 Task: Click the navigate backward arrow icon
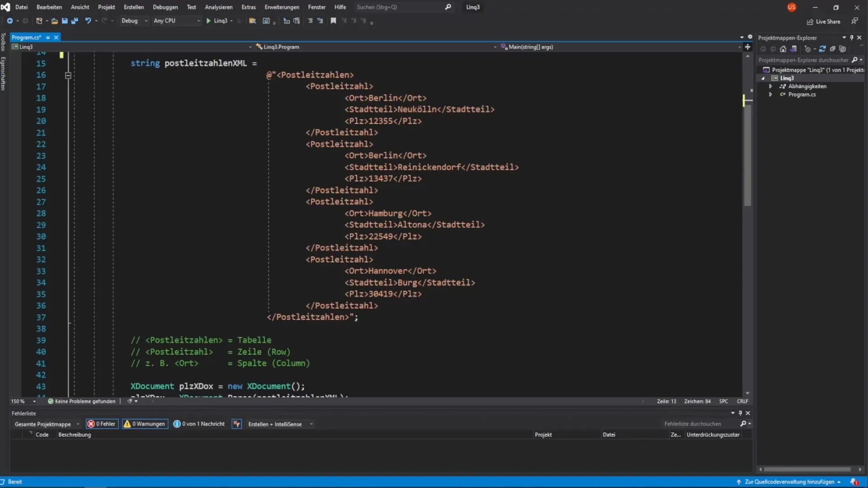tap(9, 21)
